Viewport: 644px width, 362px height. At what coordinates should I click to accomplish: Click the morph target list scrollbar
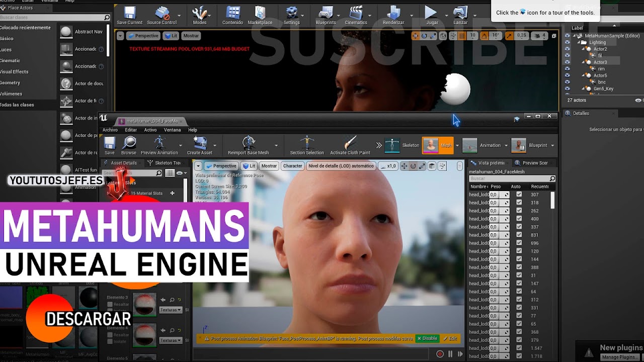click(x=552, y=200)
